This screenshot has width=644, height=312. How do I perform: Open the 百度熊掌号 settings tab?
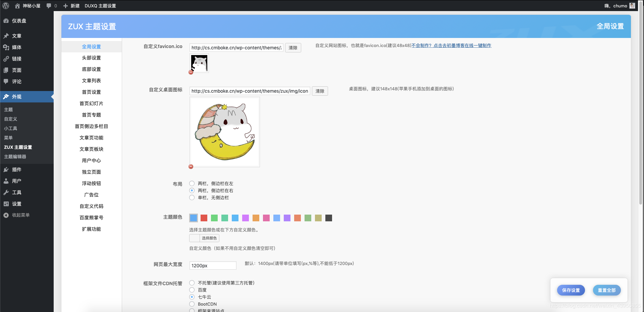(x=92, y=218)
